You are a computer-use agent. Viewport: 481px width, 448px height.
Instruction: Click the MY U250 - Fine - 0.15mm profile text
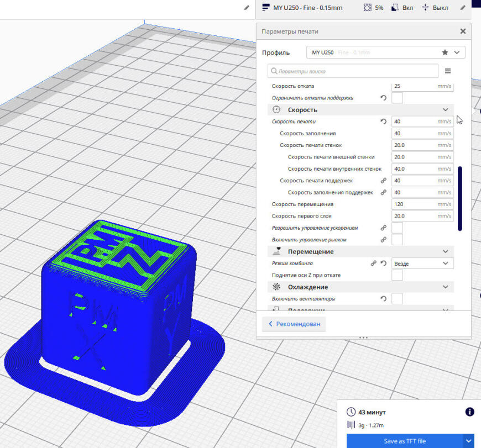point(308,8)
